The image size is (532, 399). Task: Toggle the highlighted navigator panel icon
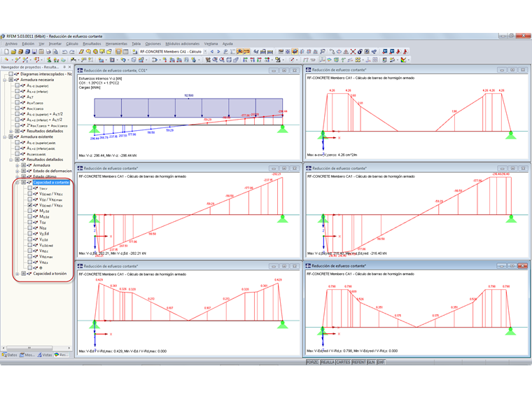point(118,52)
